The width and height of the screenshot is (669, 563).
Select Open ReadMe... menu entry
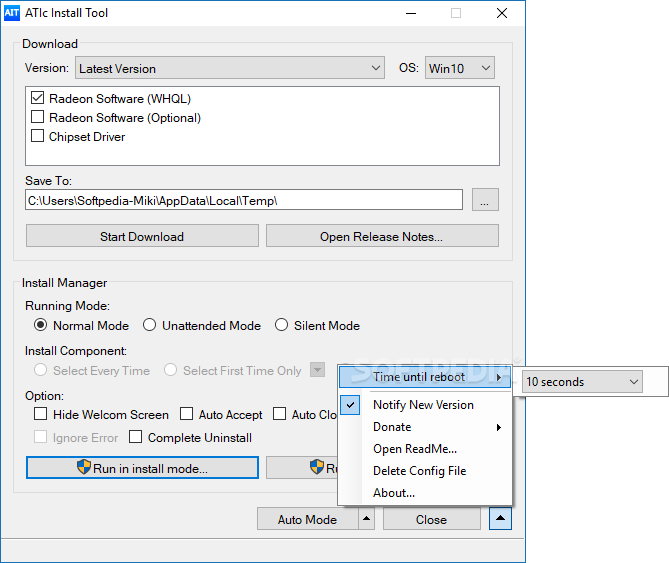(x=425, y=449)
